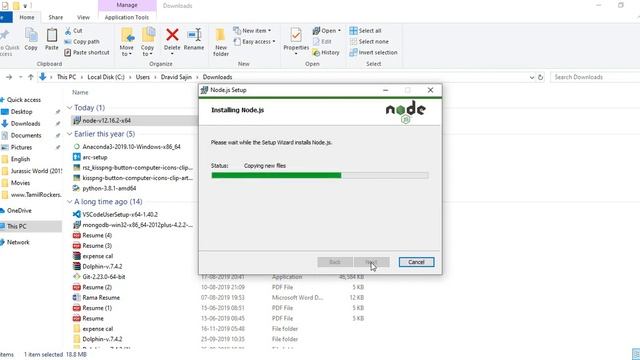Click the Select all command

tap(365, 31)
